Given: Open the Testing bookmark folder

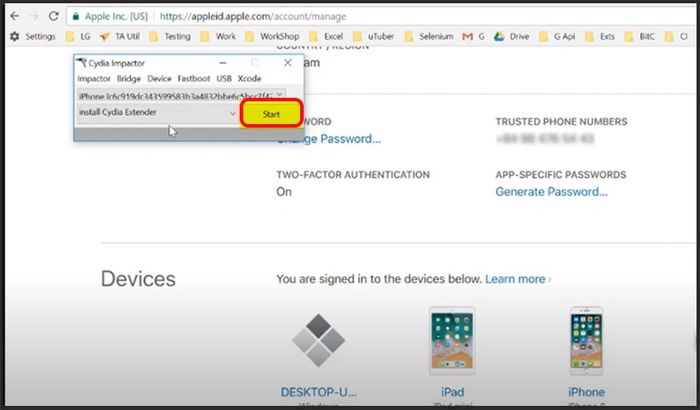Looking at the screenshot, I should click(x=170, y=36).
